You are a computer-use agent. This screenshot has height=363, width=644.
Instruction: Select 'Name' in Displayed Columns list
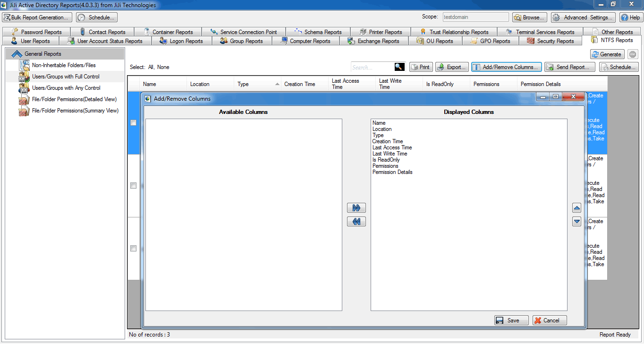click(379, 123)
